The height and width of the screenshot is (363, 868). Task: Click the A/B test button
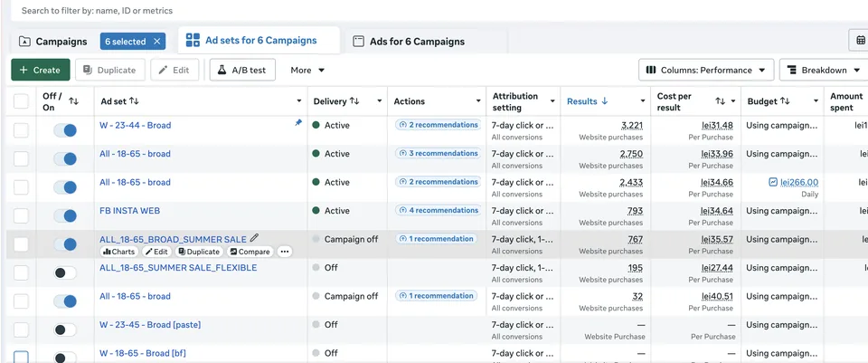[242, 70]
